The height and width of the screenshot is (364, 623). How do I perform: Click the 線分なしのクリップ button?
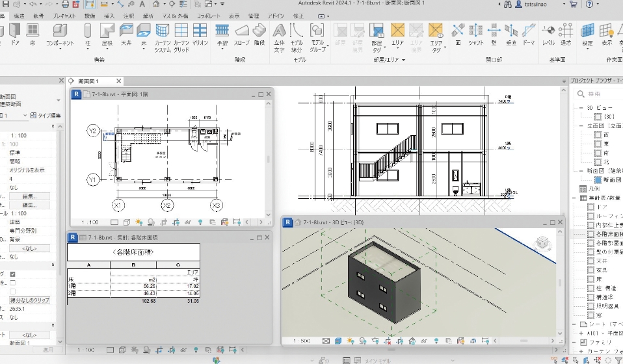[x=30, y=300]
